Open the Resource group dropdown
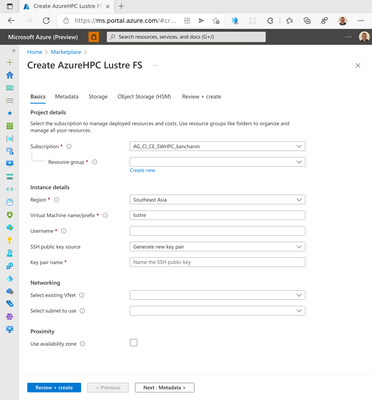Screen dimensions: 372x400 tap(217, 162)
